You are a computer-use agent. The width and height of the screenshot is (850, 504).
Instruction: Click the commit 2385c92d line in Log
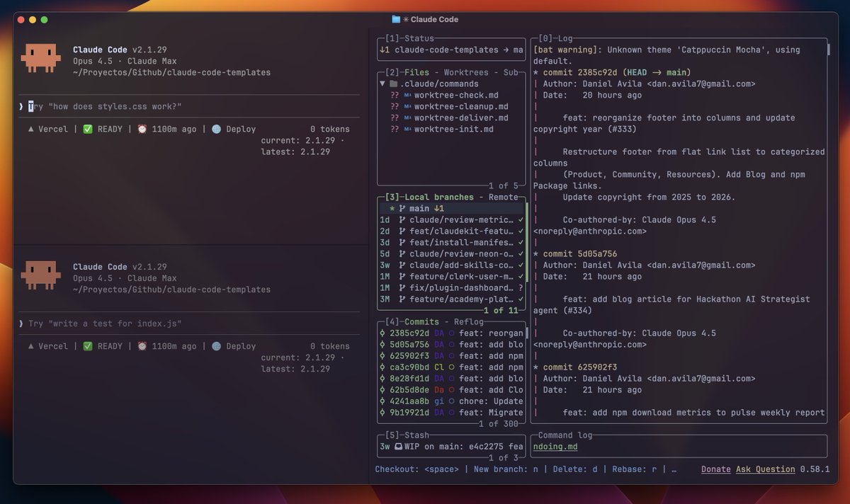tap(611, 72)
